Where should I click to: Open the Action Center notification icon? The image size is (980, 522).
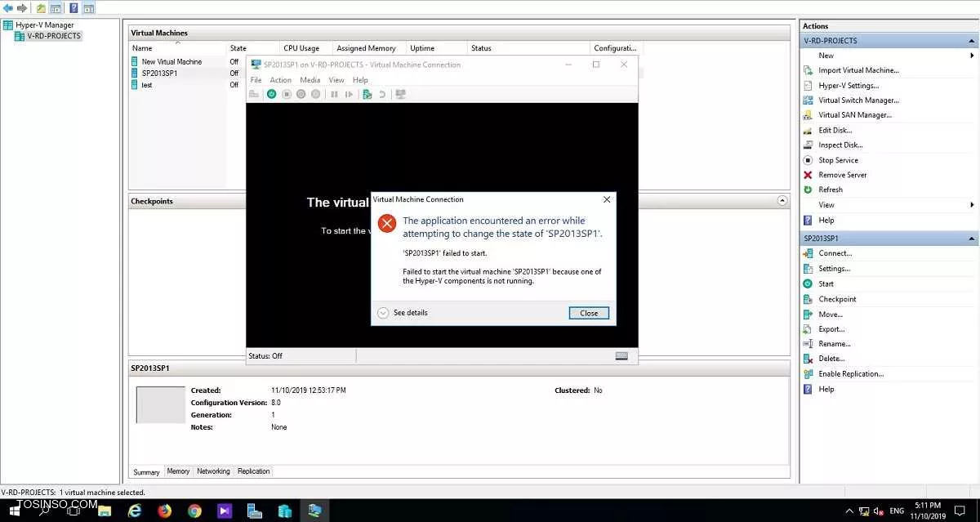tap(960, 511)
